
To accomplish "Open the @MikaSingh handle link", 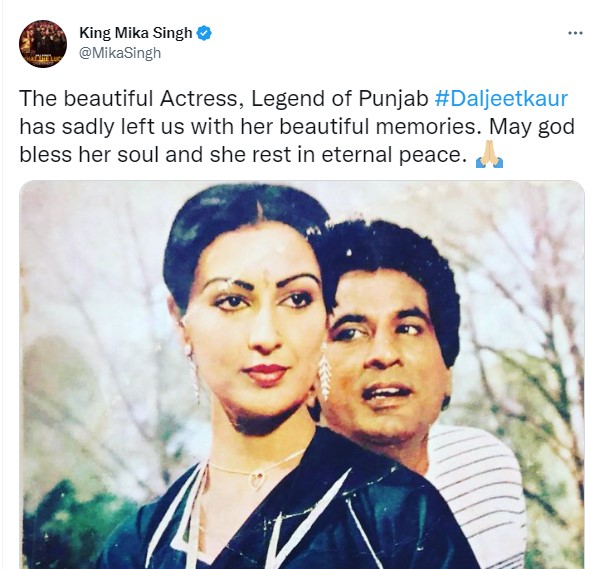I will (120, 53).
